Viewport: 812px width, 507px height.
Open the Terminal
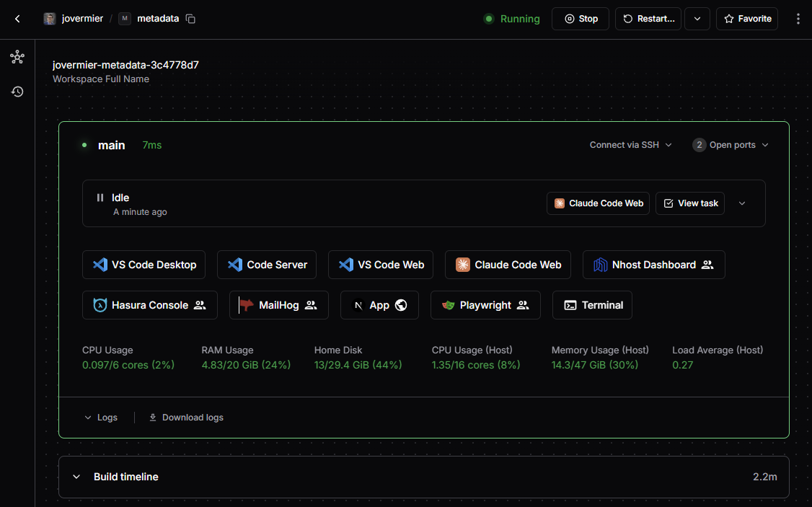click(x=593, y=305)
